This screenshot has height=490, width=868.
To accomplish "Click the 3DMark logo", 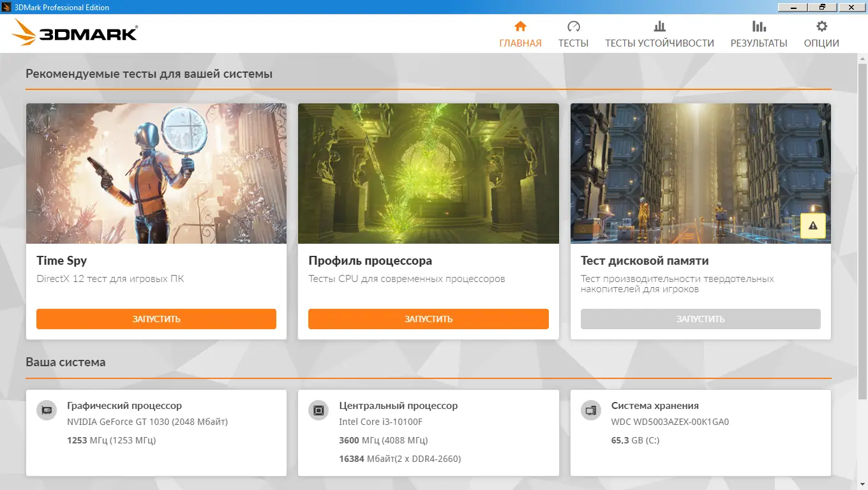I will point(75,32).
